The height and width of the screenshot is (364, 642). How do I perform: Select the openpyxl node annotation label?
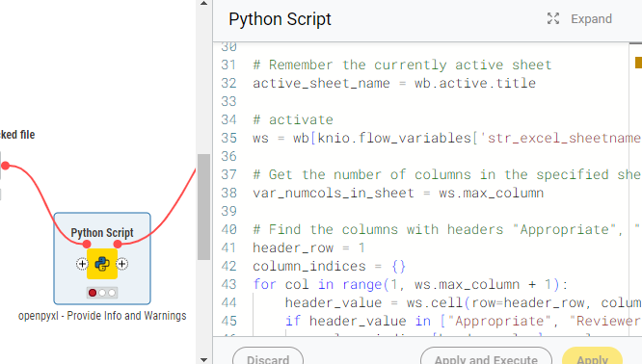[x=102, y=316]
